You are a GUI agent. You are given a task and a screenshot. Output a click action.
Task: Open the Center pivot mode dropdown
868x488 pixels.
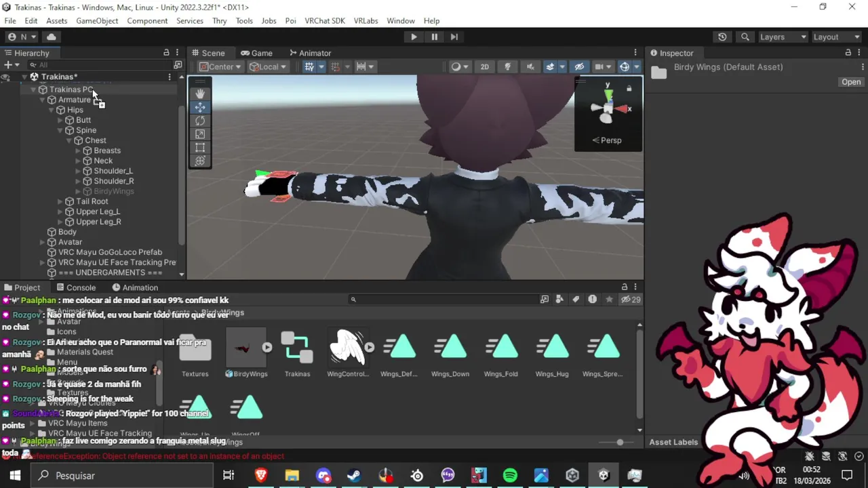click(220, 66)
